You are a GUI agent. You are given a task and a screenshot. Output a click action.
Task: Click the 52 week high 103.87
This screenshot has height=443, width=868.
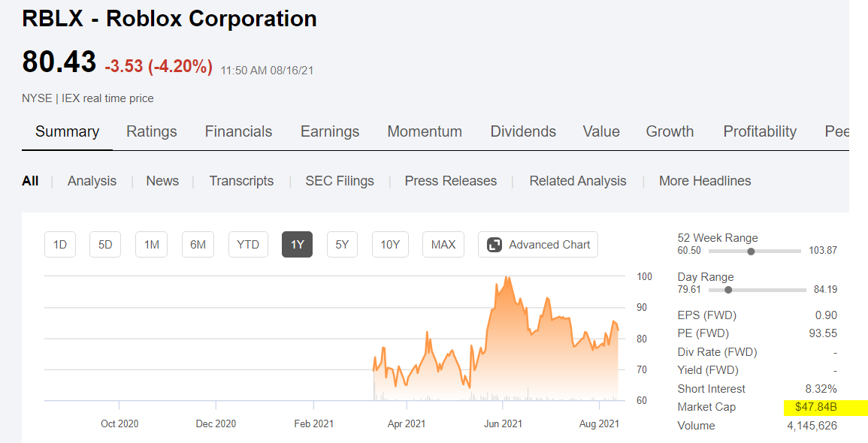(x=823, y=251)
